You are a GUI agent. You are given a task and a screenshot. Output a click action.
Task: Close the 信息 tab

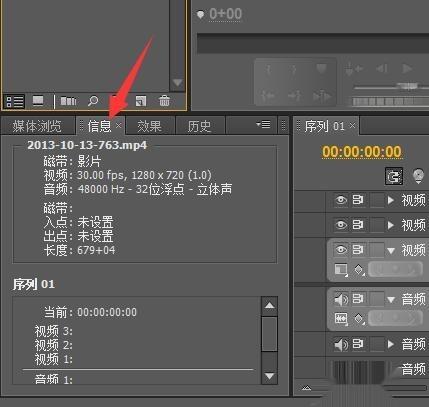[119, 125]
